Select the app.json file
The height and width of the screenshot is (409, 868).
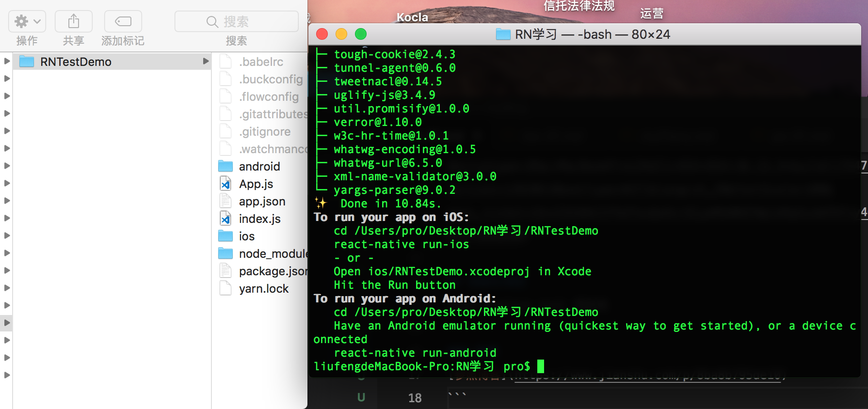point(262,202)
